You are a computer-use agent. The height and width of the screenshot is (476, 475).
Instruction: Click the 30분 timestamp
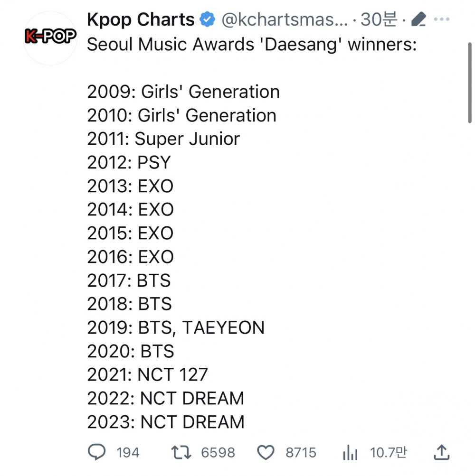pyautogui.click(x=379, y=19)
